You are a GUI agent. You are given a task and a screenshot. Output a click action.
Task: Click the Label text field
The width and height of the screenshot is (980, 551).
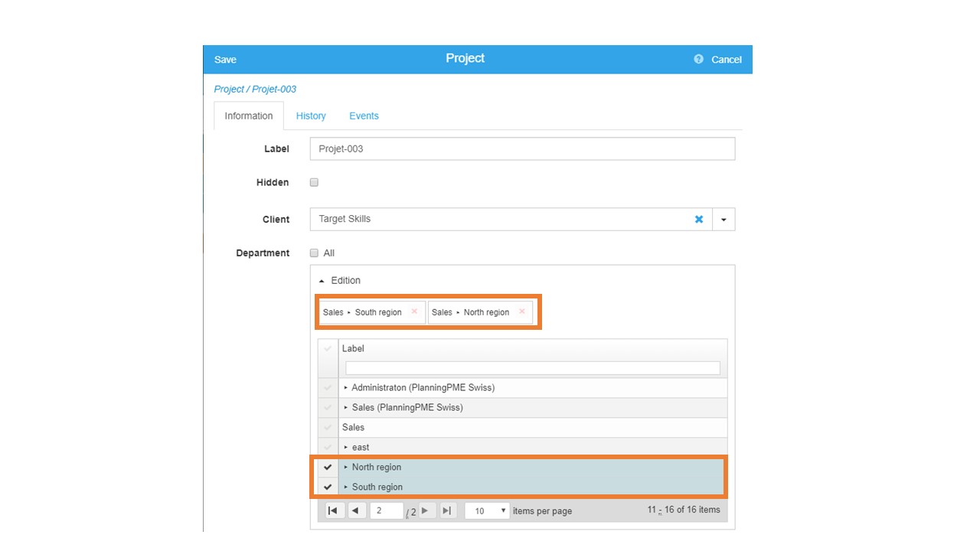[x=522, y=149]
